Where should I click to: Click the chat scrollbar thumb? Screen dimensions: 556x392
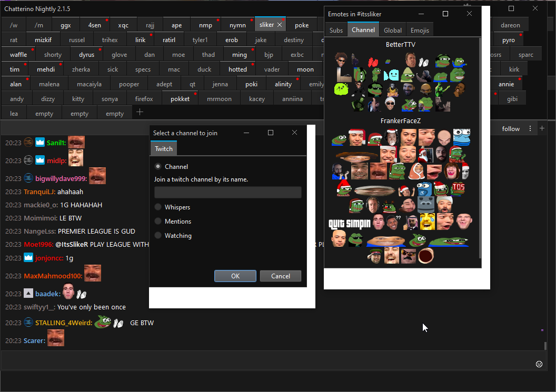(545, 346)
